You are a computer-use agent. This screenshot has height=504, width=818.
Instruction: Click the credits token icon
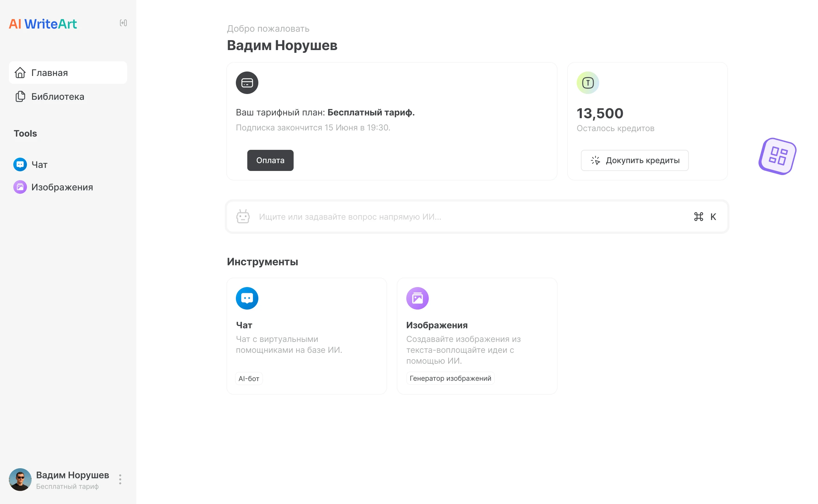tap(588, 83)
